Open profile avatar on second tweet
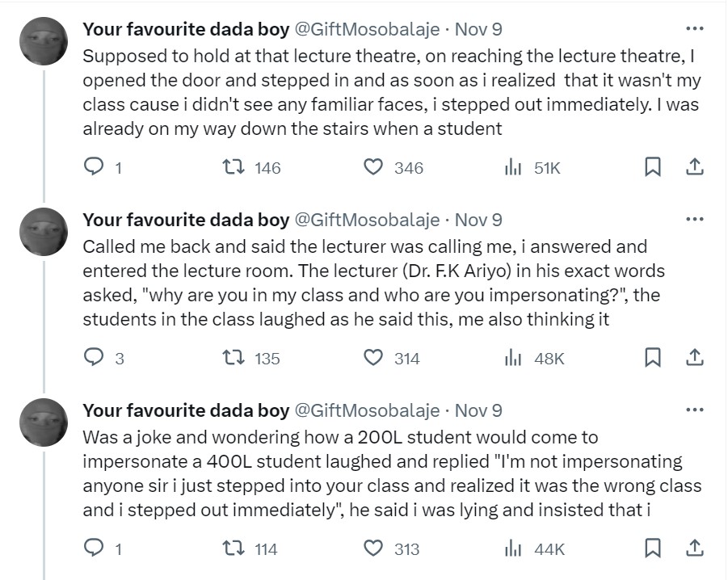Screen dimensions: 728x580 tap(43, 233)
